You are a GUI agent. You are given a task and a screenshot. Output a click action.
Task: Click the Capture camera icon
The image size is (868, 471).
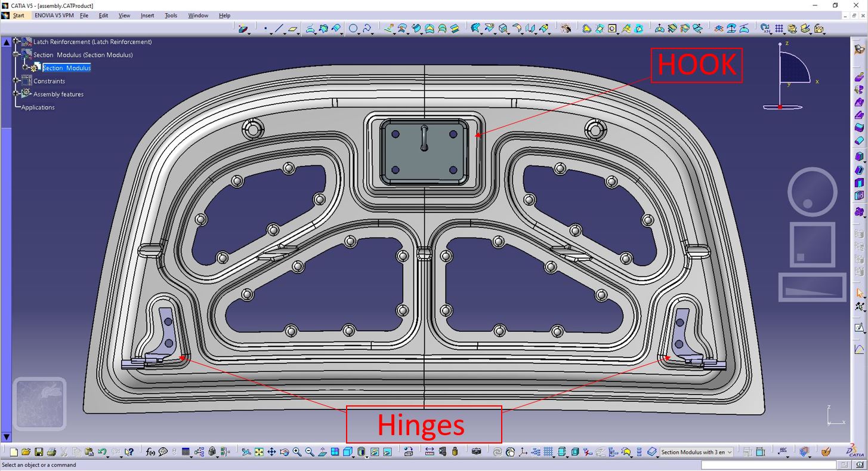[x=476, y=452]
